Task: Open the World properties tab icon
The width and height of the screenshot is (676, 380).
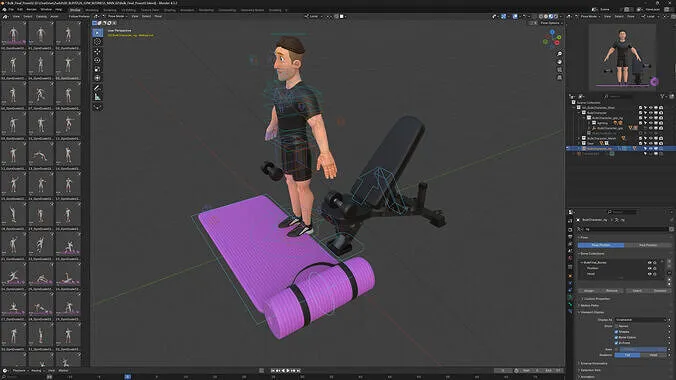Action: click(570, 258)
